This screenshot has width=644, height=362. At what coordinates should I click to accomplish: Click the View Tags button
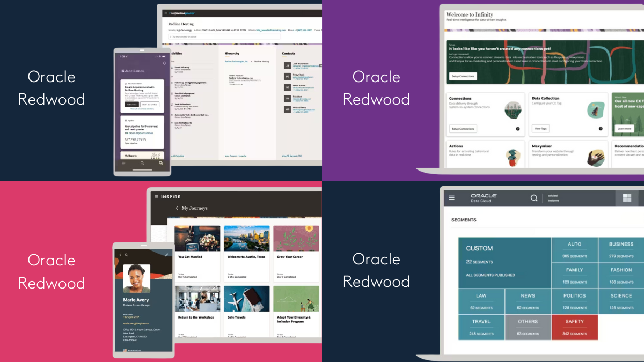(540, 129)
